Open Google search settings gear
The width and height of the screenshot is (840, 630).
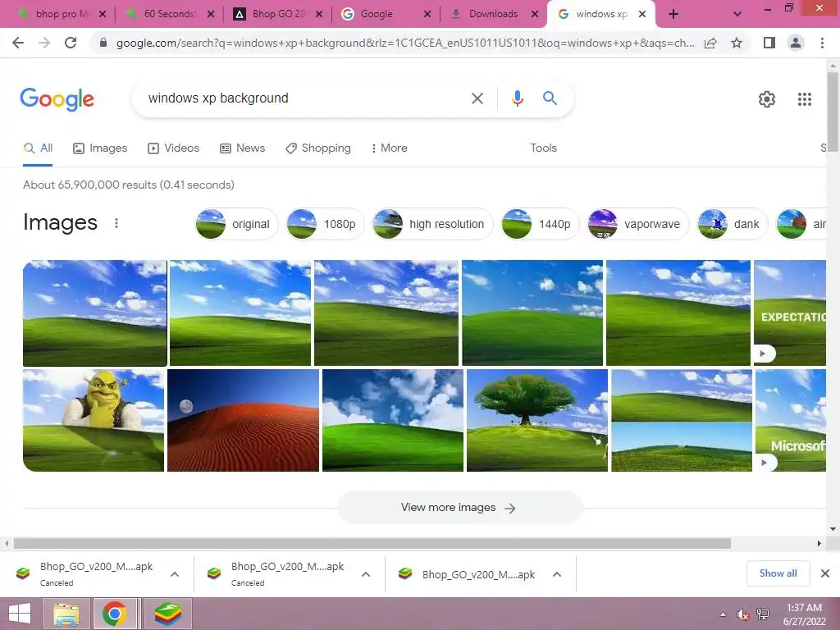click(x=767, y=99)
